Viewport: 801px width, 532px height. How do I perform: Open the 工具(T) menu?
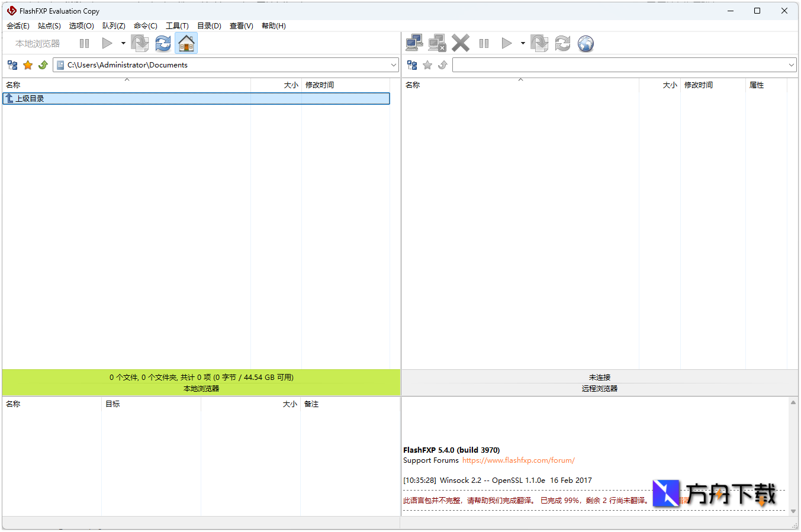click(x=177, y=26)
